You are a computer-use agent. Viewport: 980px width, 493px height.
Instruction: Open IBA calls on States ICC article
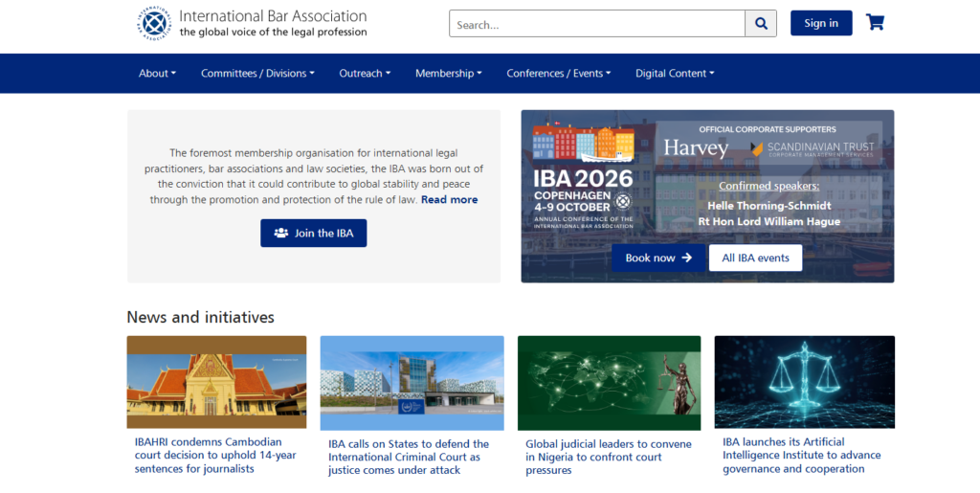click(x=409, y=458)
